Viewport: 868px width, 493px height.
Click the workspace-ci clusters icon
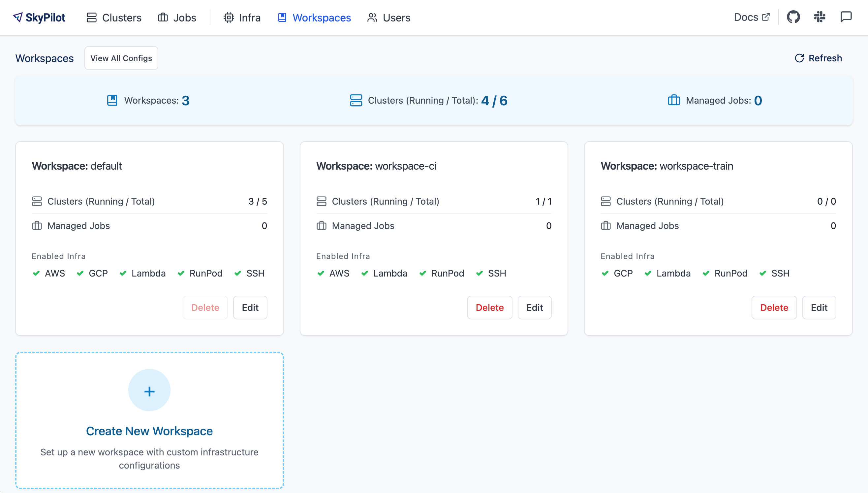322,202
